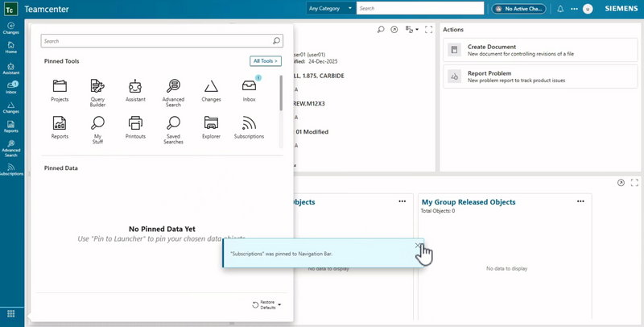This screenshot has height=327, width=644.
Task: Open the view-mode dropdown with the hierarchy icon
Action: tap(412, 30)
